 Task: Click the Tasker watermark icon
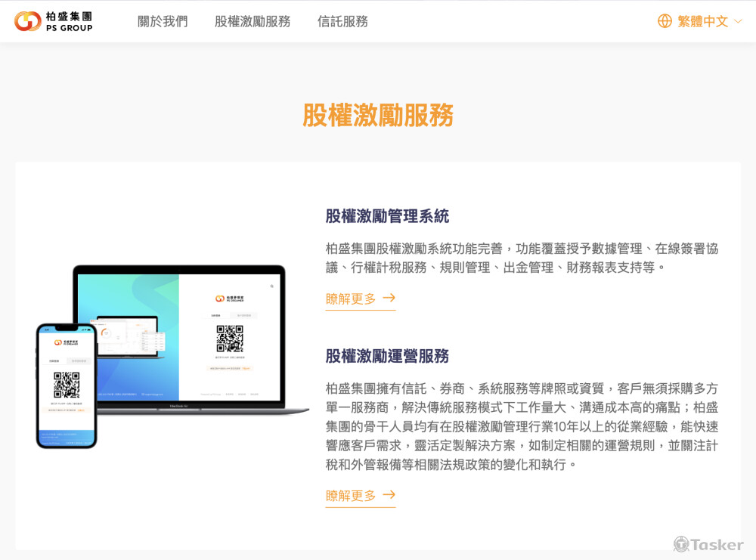click(683, 543)
